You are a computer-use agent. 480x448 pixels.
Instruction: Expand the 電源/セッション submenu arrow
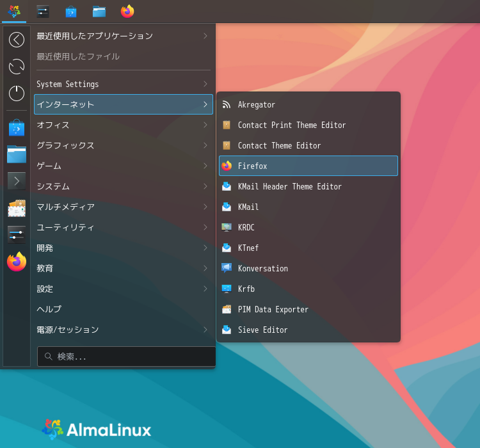click(205, 330)
